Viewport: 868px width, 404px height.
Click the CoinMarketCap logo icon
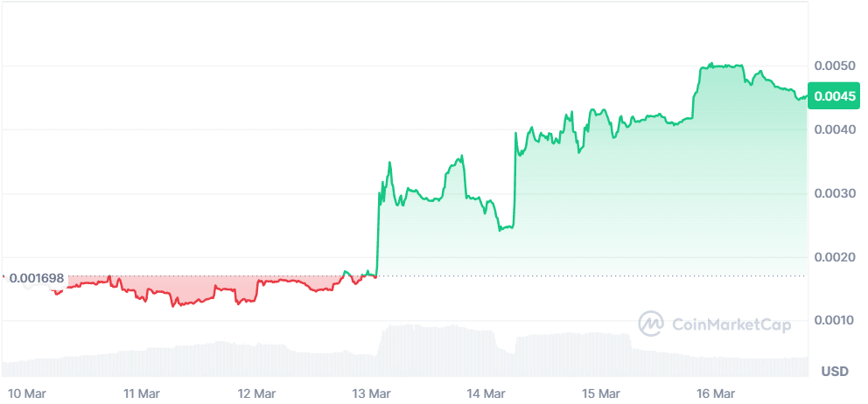pos(651,324)
